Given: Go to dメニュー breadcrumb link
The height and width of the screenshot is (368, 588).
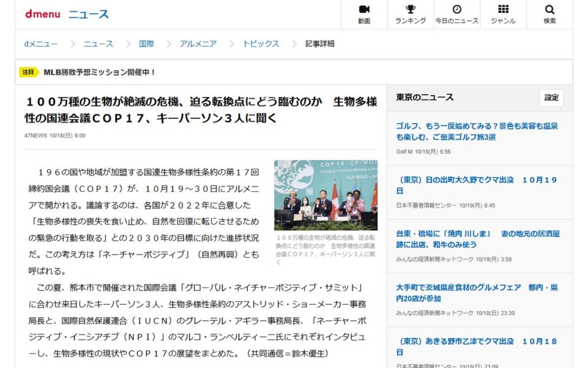Looking at the screenshot, I should tap(41, 44).
